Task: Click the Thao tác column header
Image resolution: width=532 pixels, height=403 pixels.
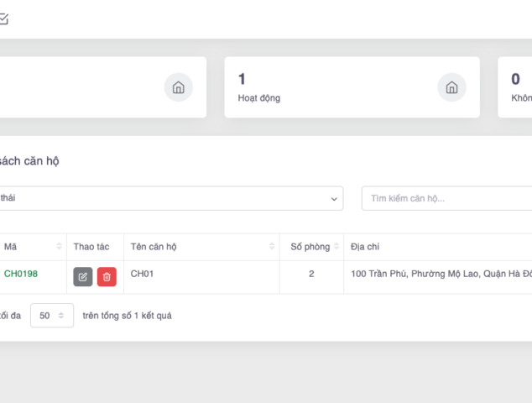Action: point(91,247)
